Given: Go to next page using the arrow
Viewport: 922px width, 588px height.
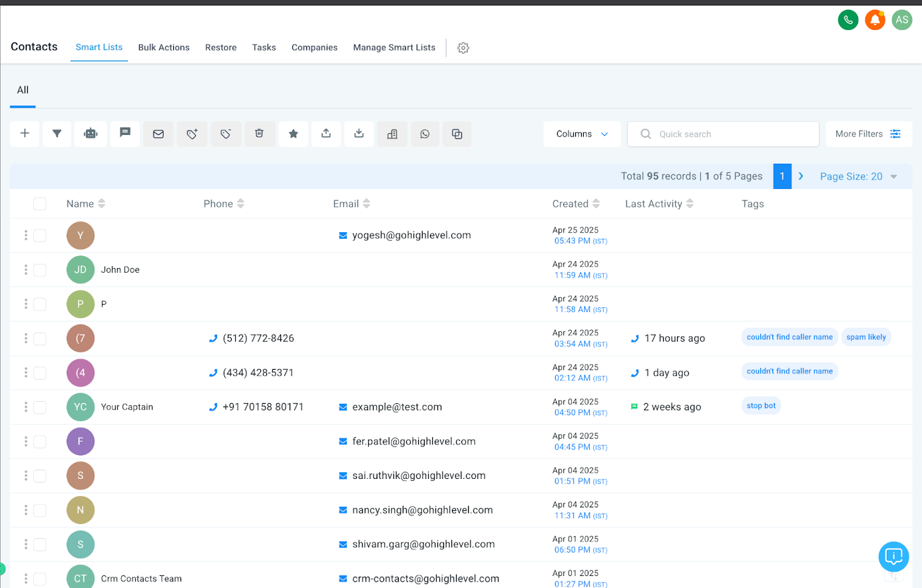Looking at the screenshot, I should tap(801, 176).
